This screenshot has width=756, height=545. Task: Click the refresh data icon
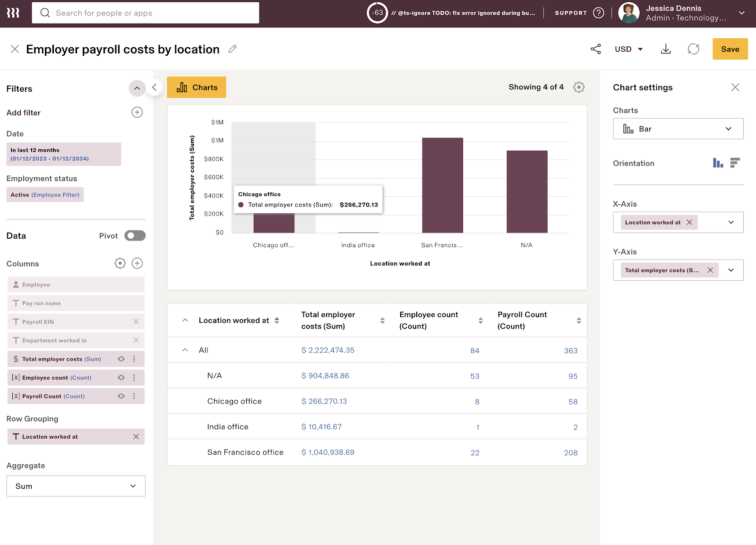click(x=693, y=49)
